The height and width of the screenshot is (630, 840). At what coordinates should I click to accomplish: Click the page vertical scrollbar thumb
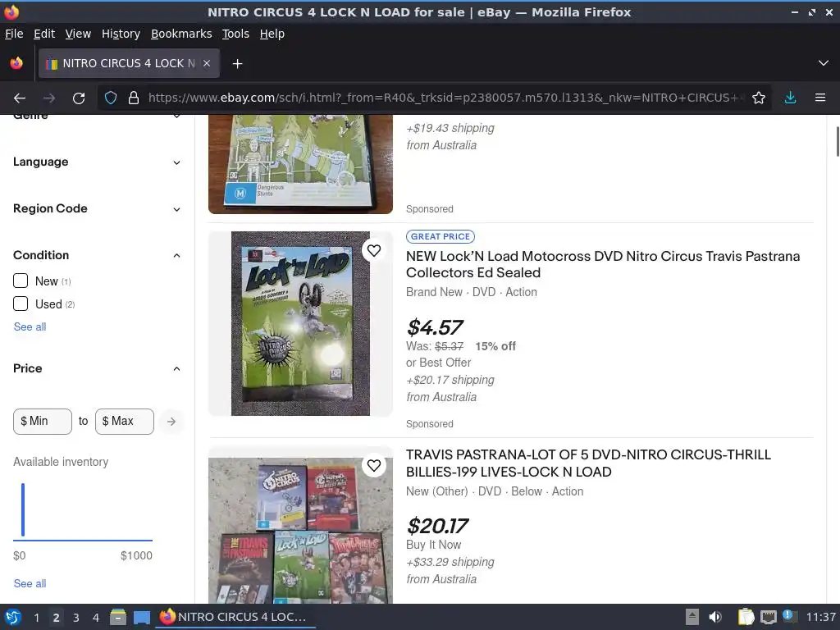838,141
